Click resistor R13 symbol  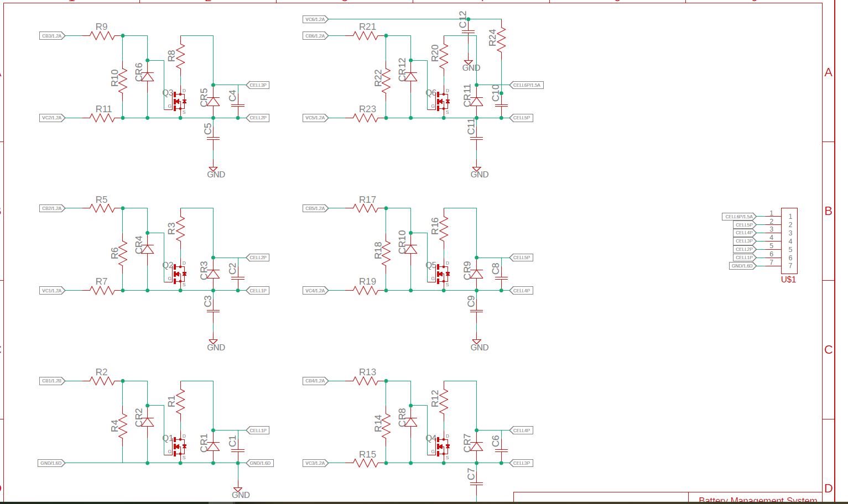coord(365,381)
